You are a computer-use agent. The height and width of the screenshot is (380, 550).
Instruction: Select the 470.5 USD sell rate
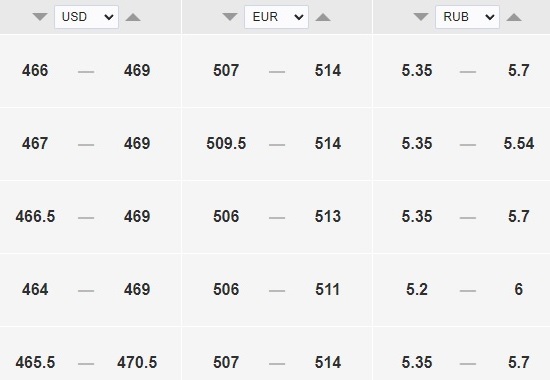(137, 362)
